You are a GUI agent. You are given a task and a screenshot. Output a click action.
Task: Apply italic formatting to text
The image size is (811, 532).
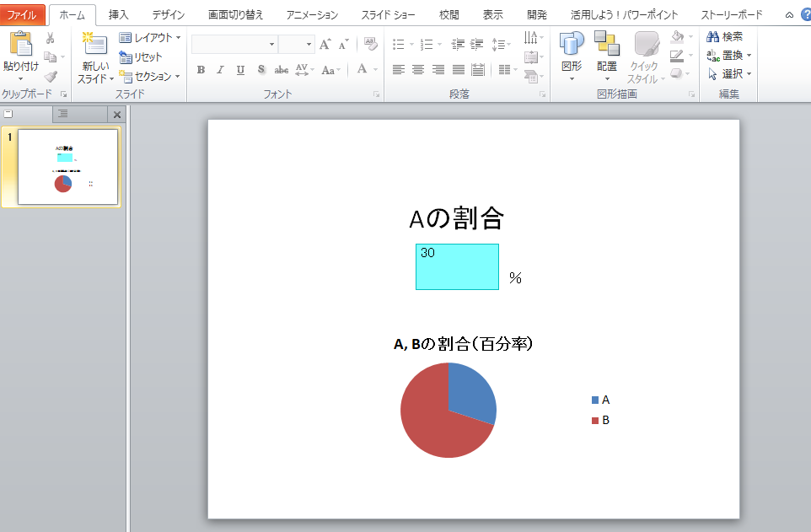pyautogui.click(x=220, y=71)
